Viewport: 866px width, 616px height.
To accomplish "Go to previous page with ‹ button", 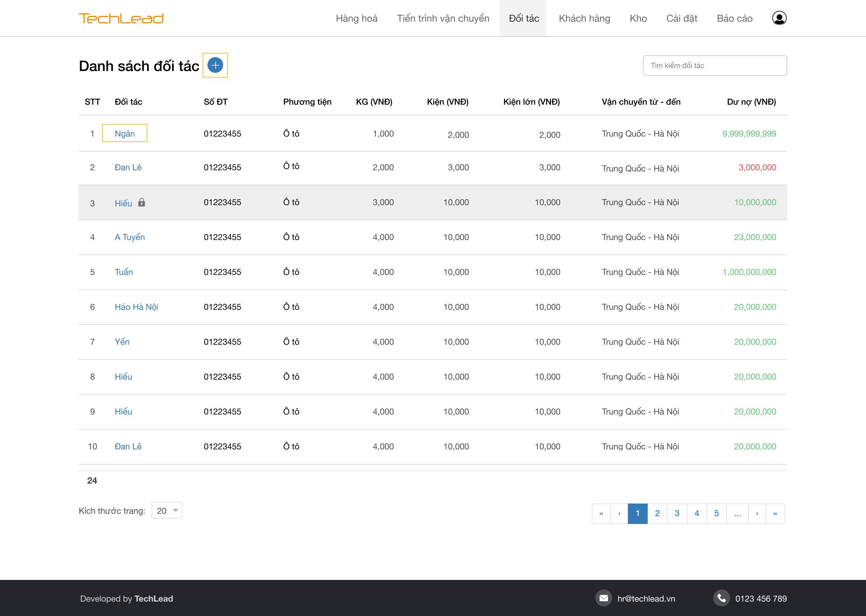I will tap(619, 514).
